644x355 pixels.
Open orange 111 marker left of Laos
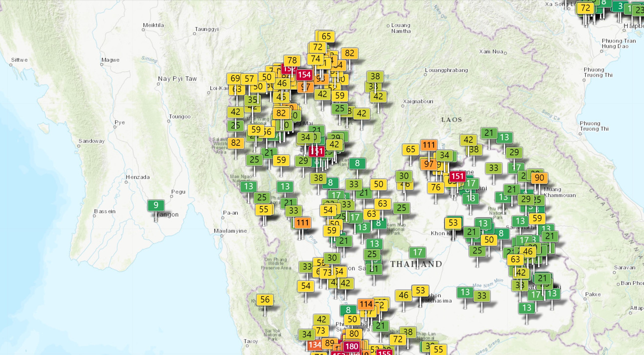point(429,145)
